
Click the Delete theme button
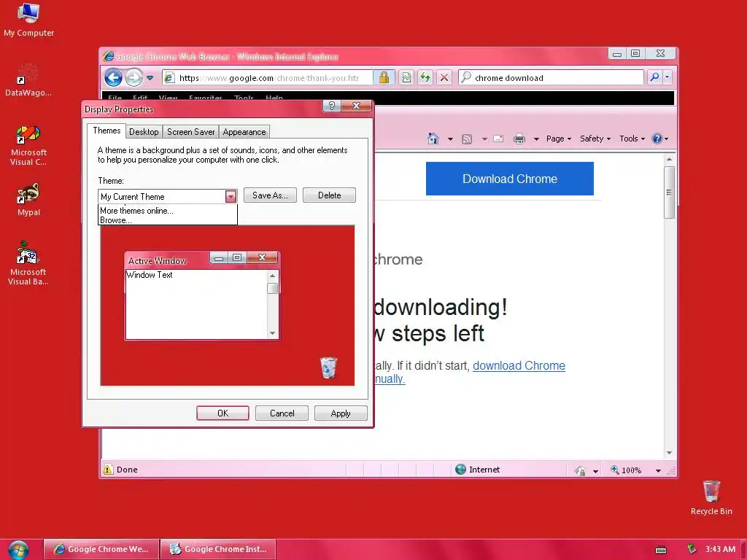pos(329,195)
